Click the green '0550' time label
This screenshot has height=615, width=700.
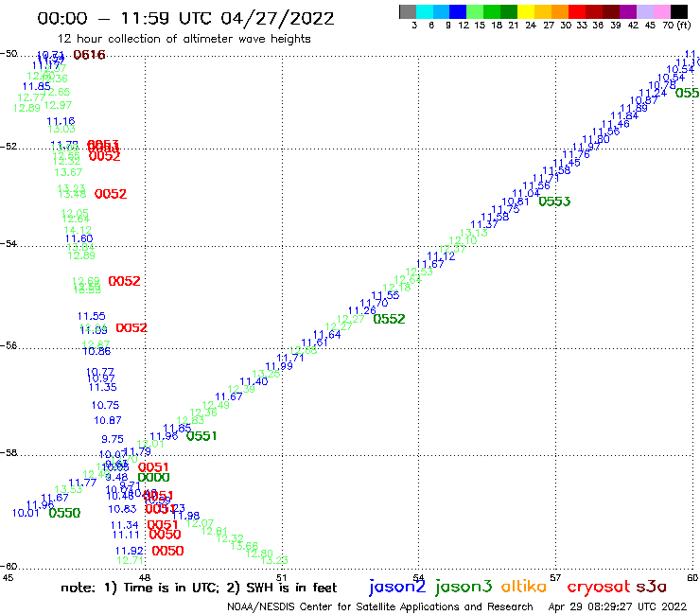click(x=64, y=513)
